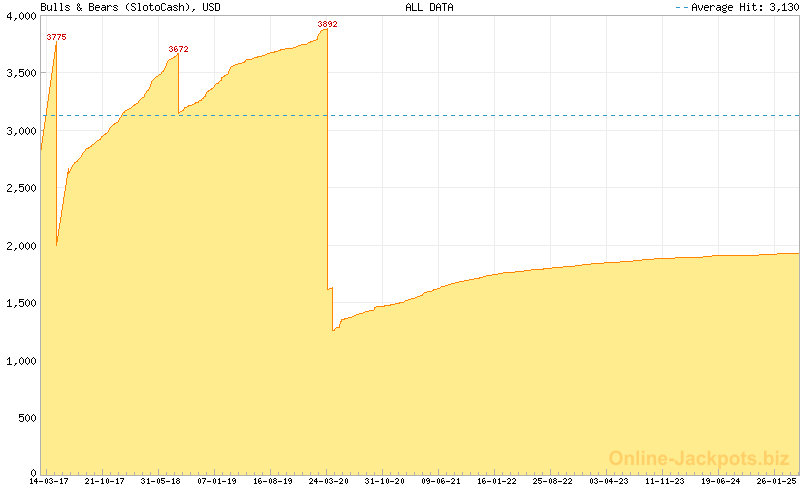Click the 'Bulls & Bears (SlotoCash), USD' title
The height and width of the screenshot is (490, 800).
[130, 7]
